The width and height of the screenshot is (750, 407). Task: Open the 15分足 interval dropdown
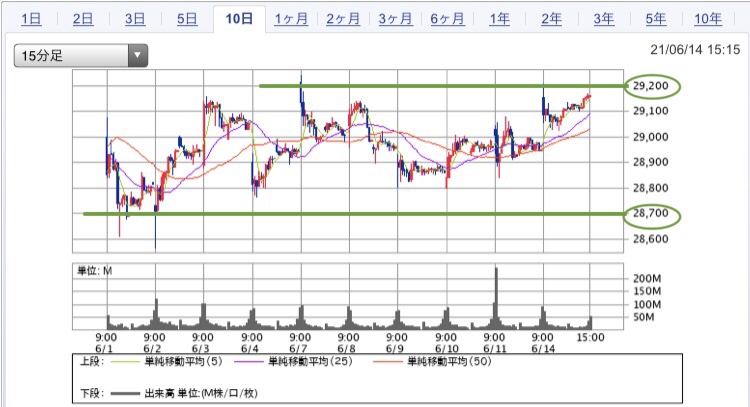81,55
